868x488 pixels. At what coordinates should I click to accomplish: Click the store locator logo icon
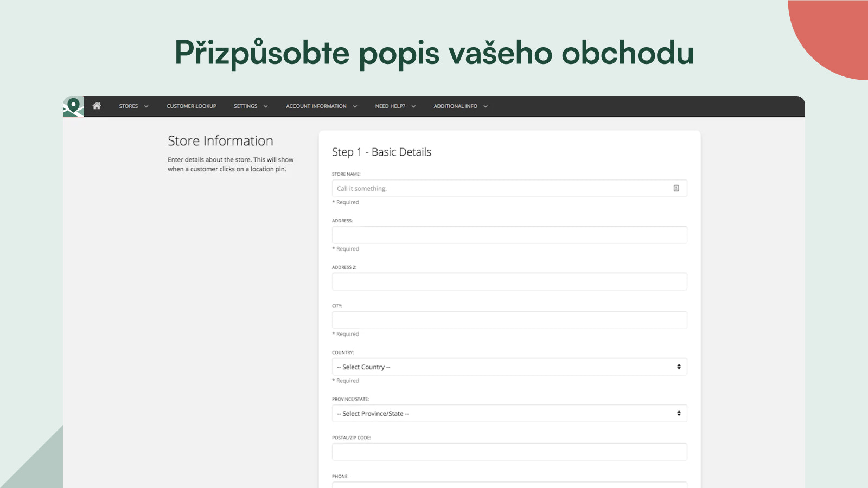[73, 106]
